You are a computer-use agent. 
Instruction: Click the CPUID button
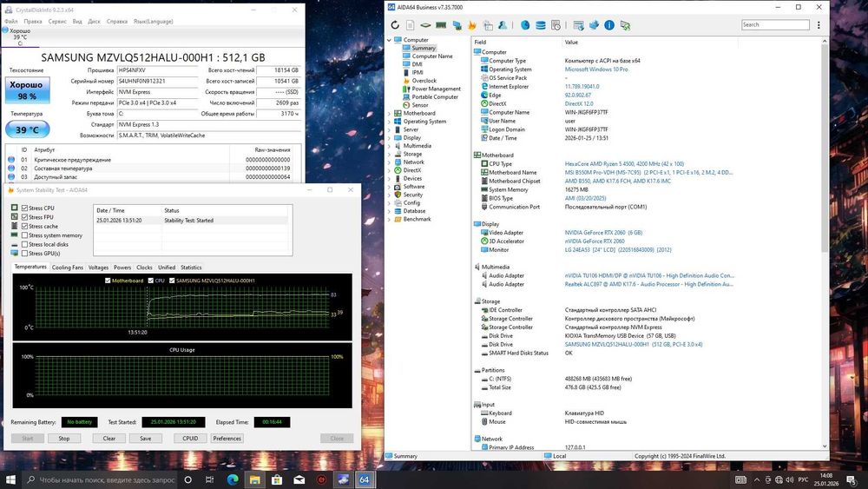tap(190, 438)
